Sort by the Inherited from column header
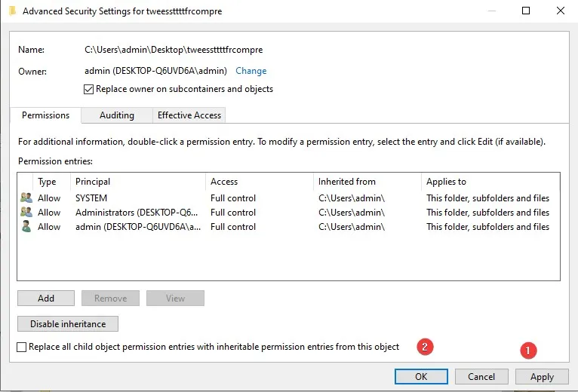The image size is (578, 392). (367, 182)
